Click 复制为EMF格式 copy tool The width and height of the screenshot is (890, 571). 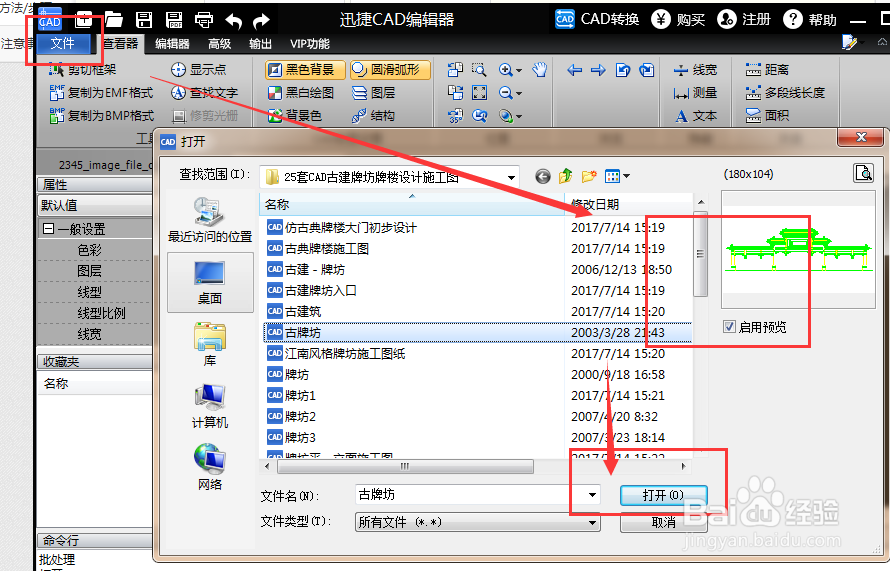[102, 93]
